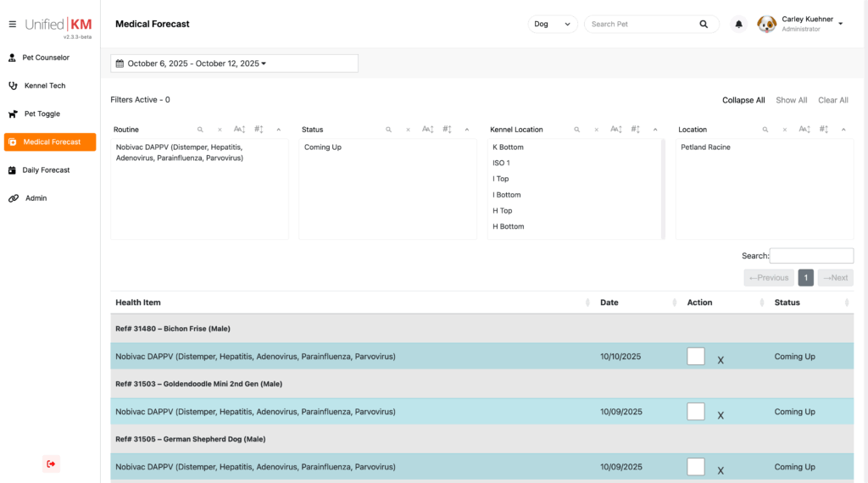
Task: Click Collapse All filters
Action: 743,100
